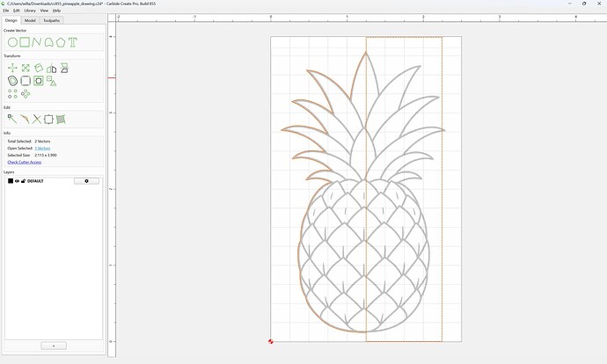Switch to the Design tab
This screenshot has height=364, width=607.
(x=11, y=20)
